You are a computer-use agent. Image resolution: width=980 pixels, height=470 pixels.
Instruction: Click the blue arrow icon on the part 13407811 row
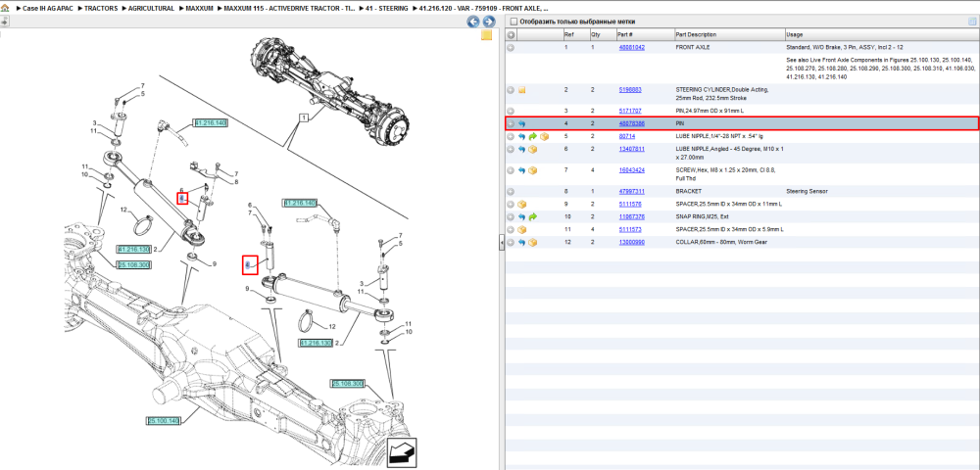522,149
